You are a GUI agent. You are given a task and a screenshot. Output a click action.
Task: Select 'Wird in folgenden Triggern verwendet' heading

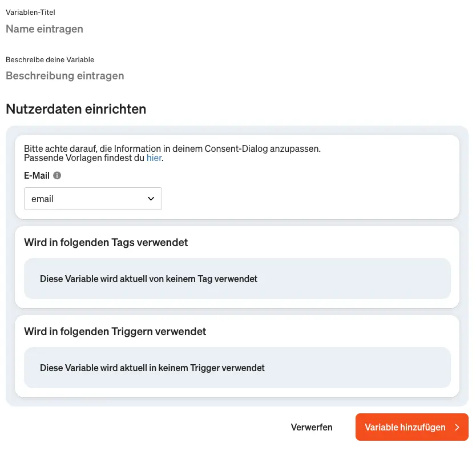tap(115, 332)
